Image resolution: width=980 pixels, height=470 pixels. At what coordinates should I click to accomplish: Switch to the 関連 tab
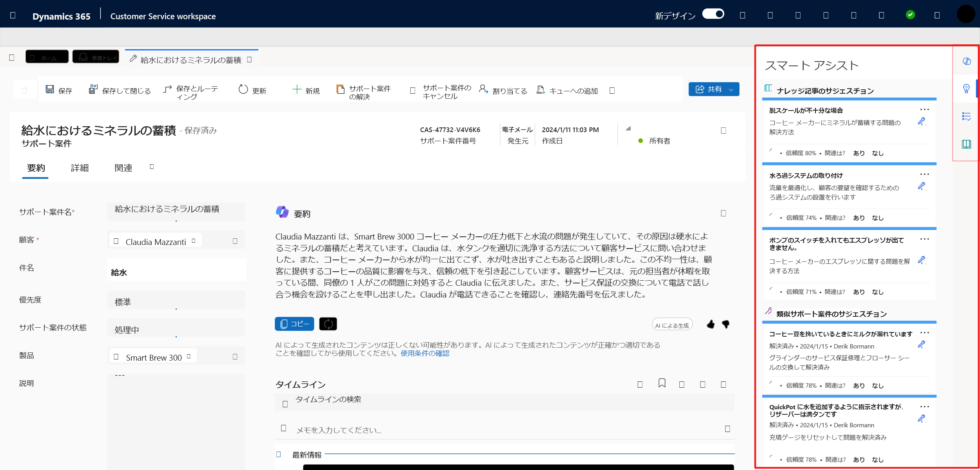click(123, 168)
